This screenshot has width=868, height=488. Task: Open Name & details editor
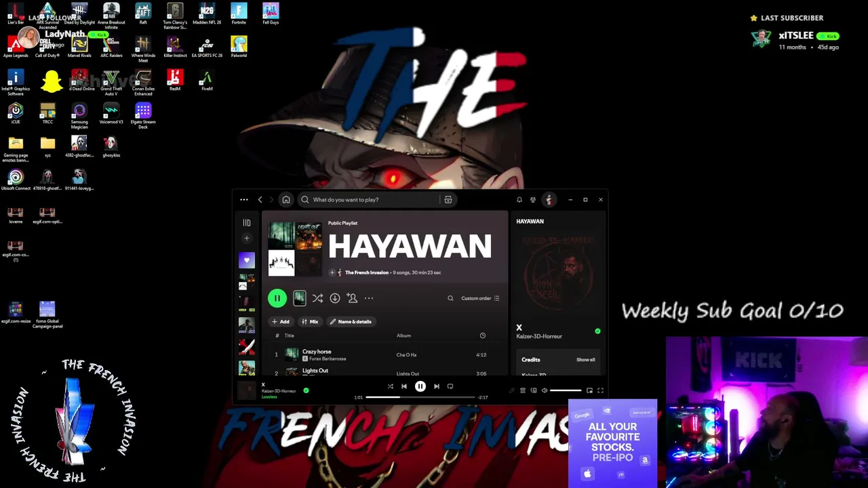351,322
